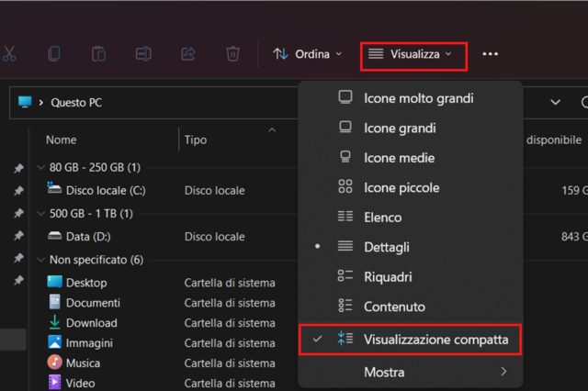The height and width of the screenshot is (391, 588).
Task: Open the Download folder icon
Action: (55, 323)
